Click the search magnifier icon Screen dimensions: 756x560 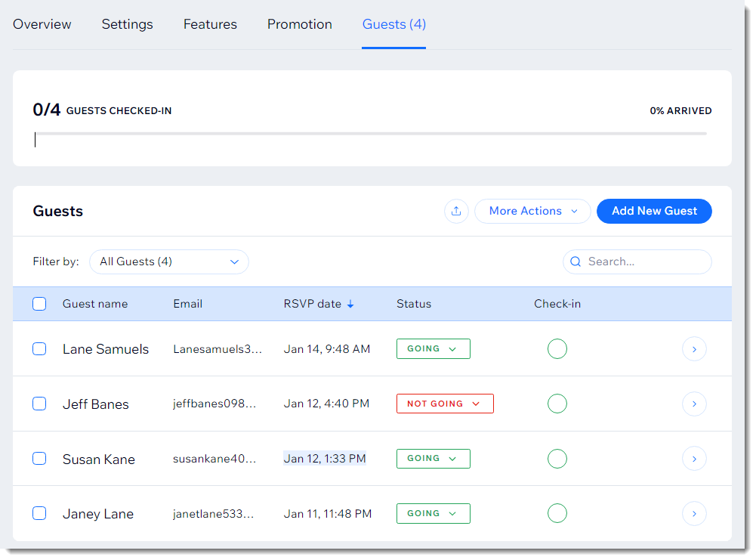click(575, 261)
